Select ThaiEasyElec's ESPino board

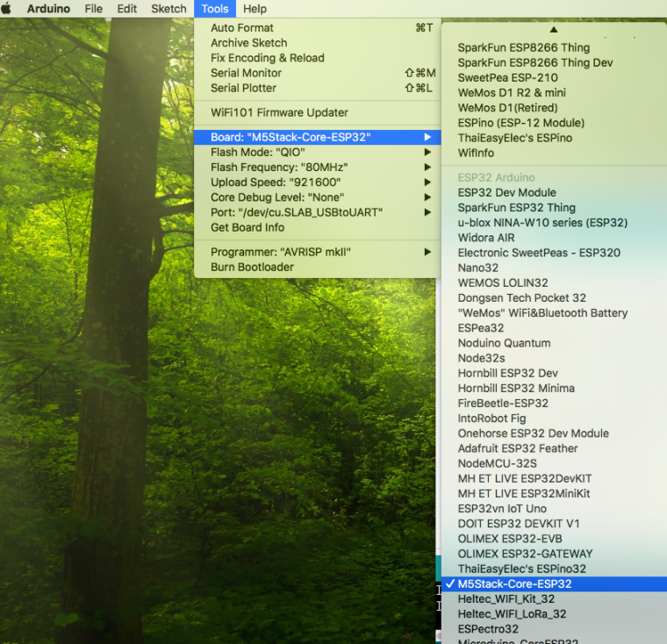coord(555,139)
